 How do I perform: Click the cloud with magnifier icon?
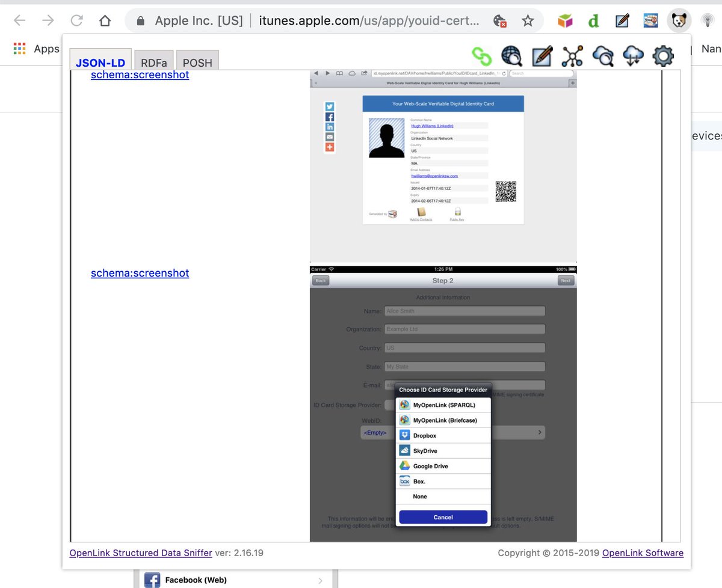pyautogui.click(x=602, y=57)
